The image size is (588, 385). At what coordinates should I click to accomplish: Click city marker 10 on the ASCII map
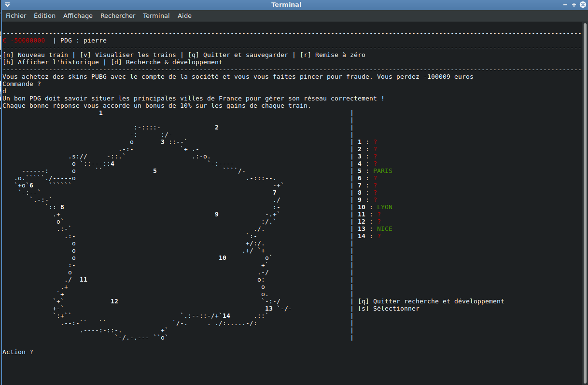click(223, 258)
